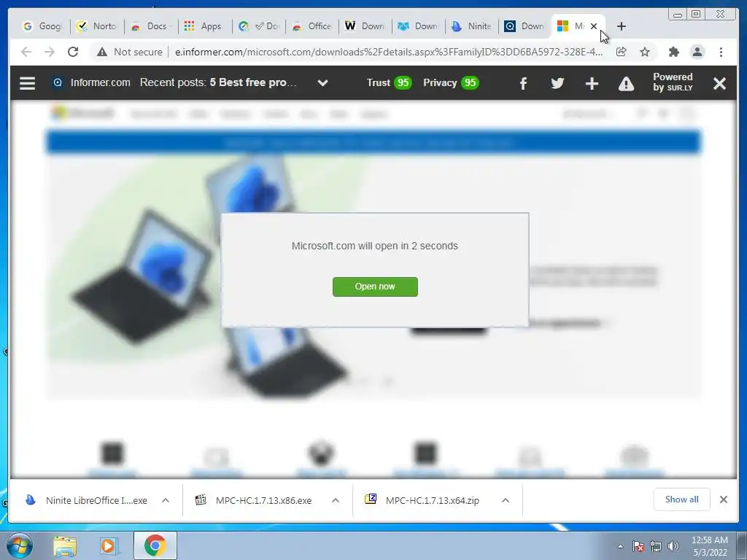The width and height of the screenshot is (747, 560).
Task: Click the Informer.com logo link
Action: (x=91, y=82)
